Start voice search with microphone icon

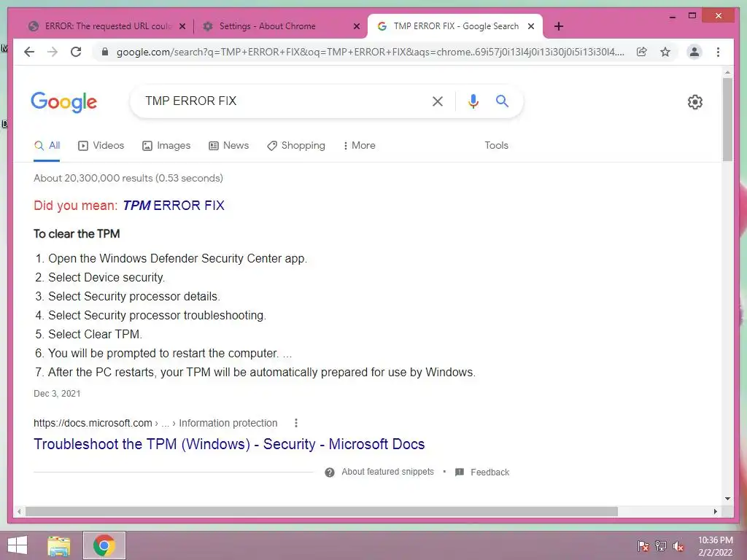tap(473, 101)
